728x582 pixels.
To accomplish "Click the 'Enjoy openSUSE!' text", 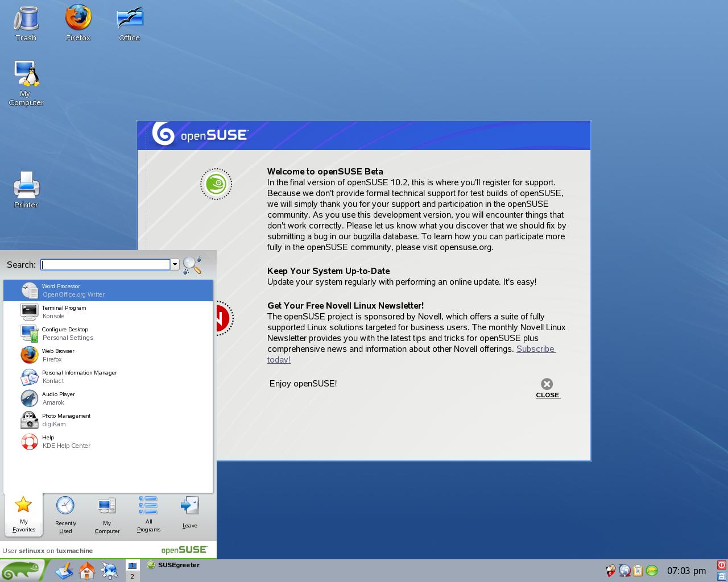I will 303,384.
